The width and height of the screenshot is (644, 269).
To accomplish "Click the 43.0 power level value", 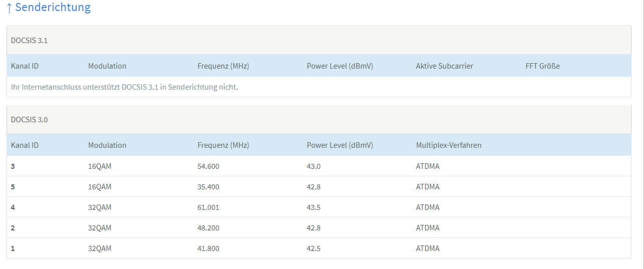I will pos(313,166).
